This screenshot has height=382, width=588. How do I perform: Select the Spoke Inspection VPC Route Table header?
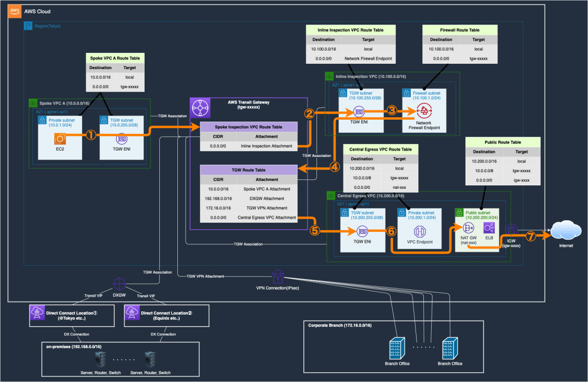248,127
